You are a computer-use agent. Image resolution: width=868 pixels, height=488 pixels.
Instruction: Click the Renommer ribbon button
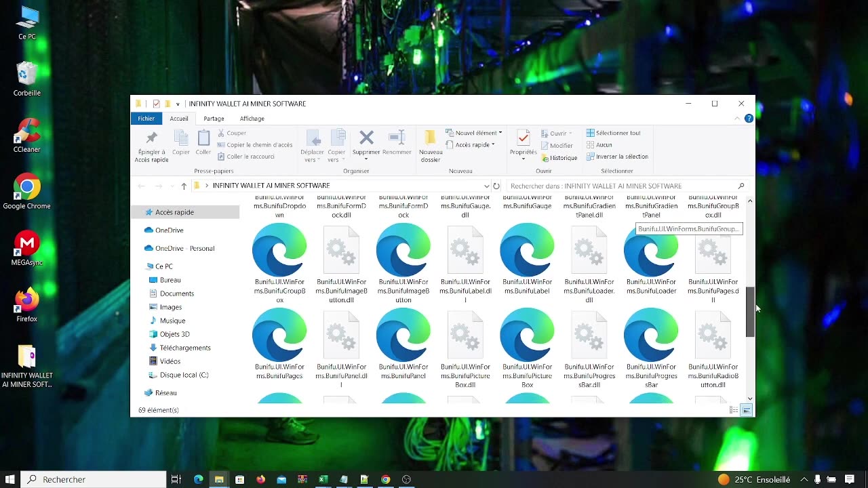(397, 143)
